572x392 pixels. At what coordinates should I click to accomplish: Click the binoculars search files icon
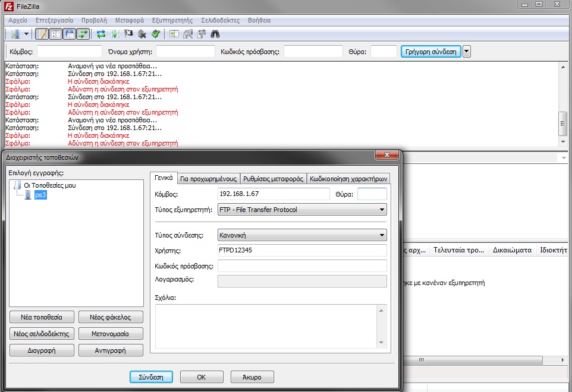coord(215,34)
